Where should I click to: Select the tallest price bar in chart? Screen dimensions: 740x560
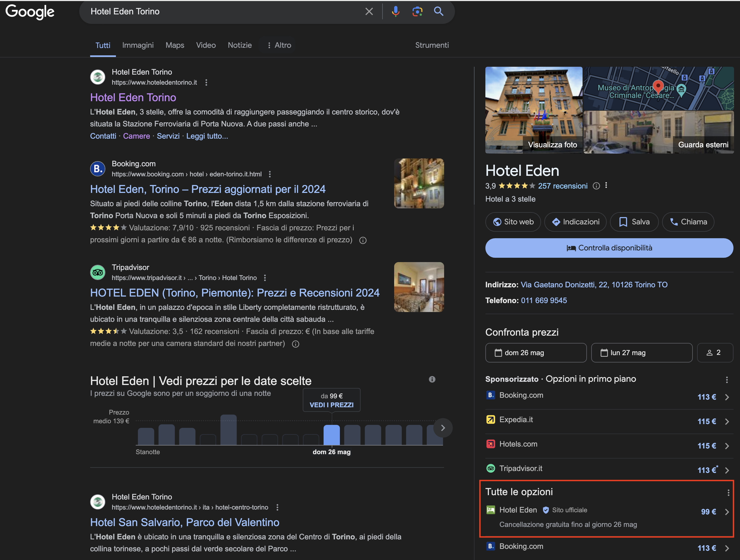click(x=229, y=430)
